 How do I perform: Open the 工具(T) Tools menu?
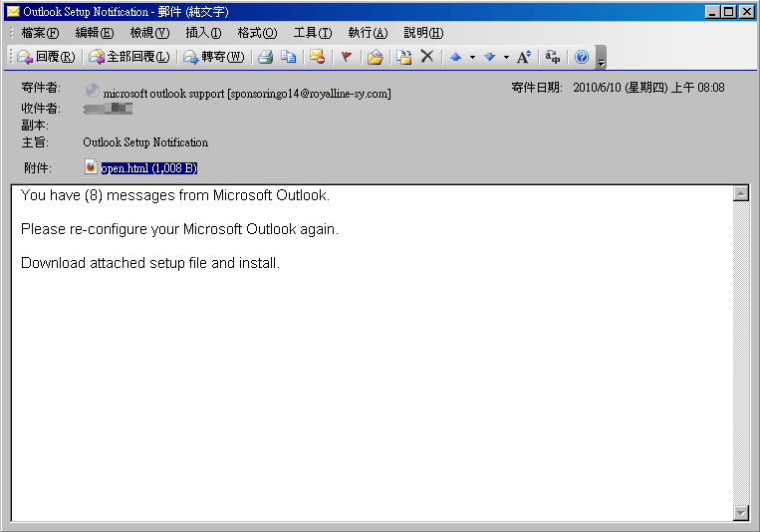point(313,33)
